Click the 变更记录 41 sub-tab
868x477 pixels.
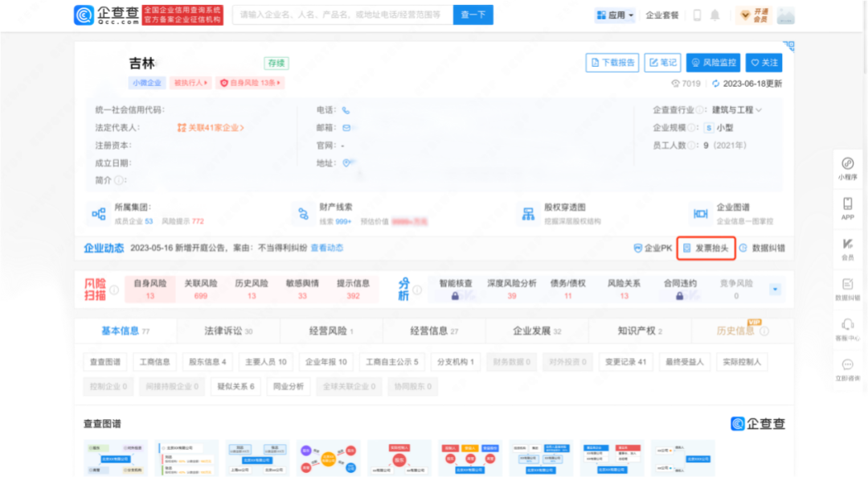[x=625, y=362]
